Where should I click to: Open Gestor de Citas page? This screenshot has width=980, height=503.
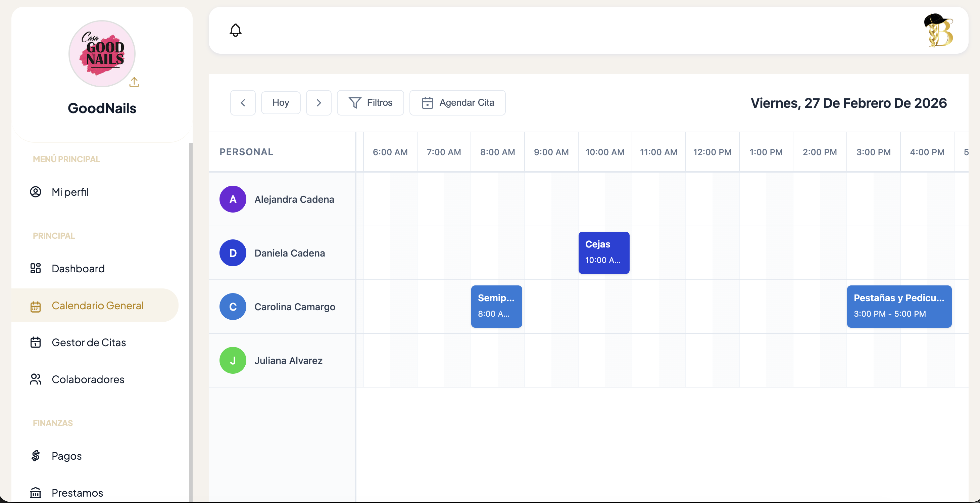tap(89, 342)
